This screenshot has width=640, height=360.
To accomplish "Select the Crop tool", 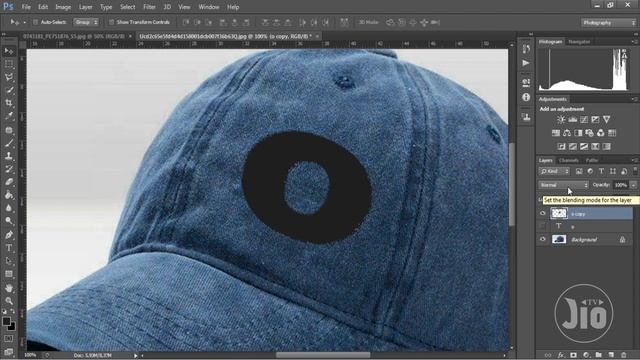I will [9, 103].
